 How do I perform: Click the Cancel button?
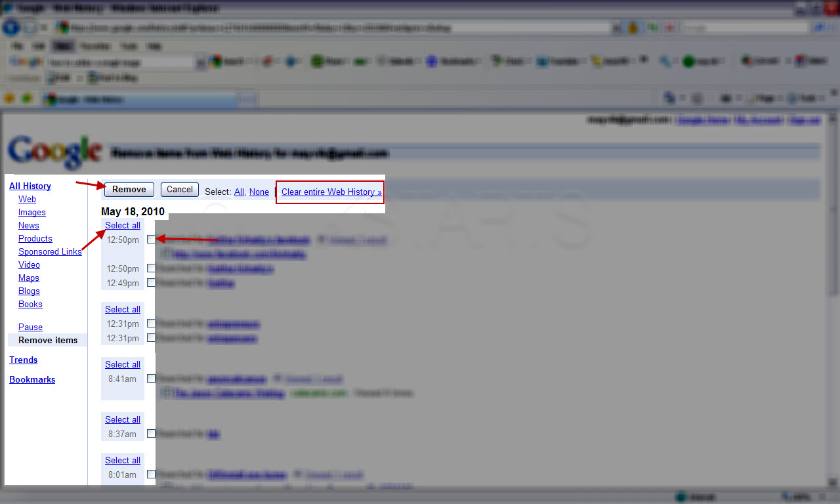coord(179,190)
